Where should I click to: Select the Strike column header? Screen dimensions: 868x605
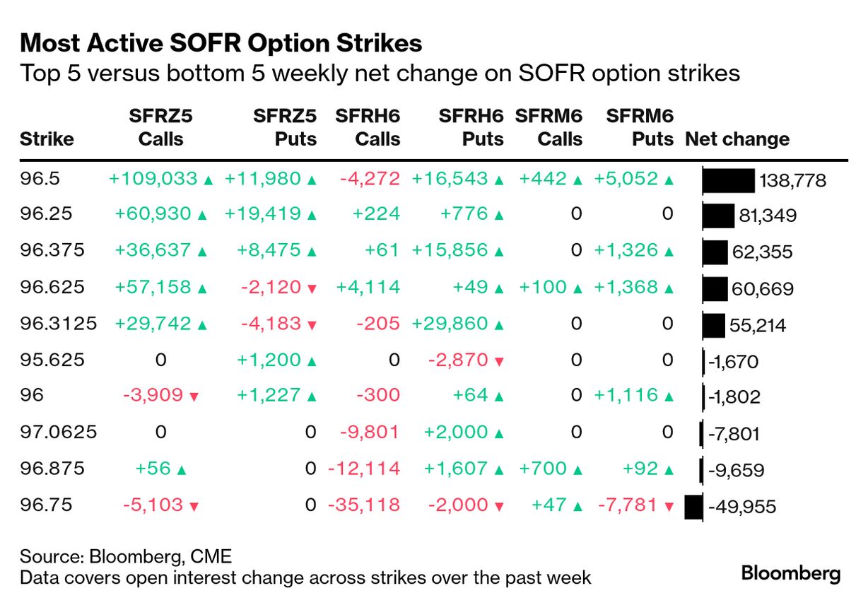pyautogui.click(x=47, y=139)
